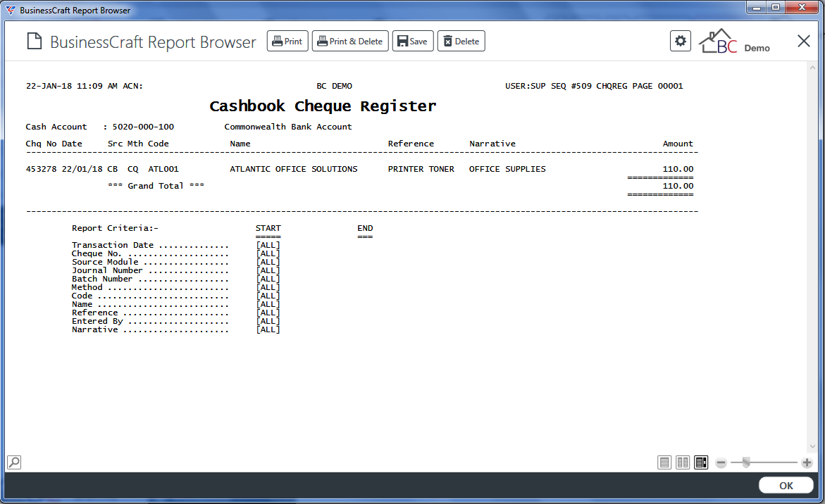Image resolution: width=825 pixels, height=504 pixels.
Task: Click ATLANTIC OFFICE SOLUTIONS name
Action: (x=294, y=169)
